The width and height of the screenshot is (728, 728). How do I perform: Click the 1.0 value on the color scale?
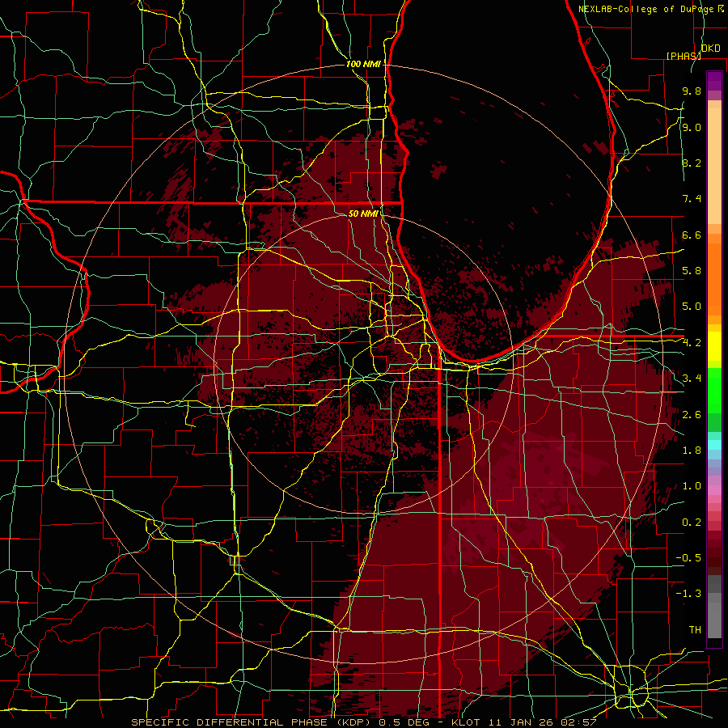coord(692,486)
